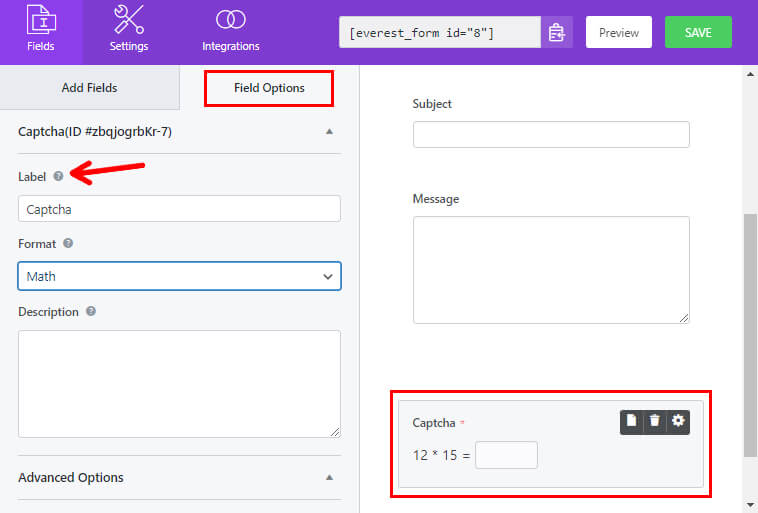Click the Message textarea in form preview
Image resolution: width=758 pixels, height=513 pixels.
[x=551, y=270]
